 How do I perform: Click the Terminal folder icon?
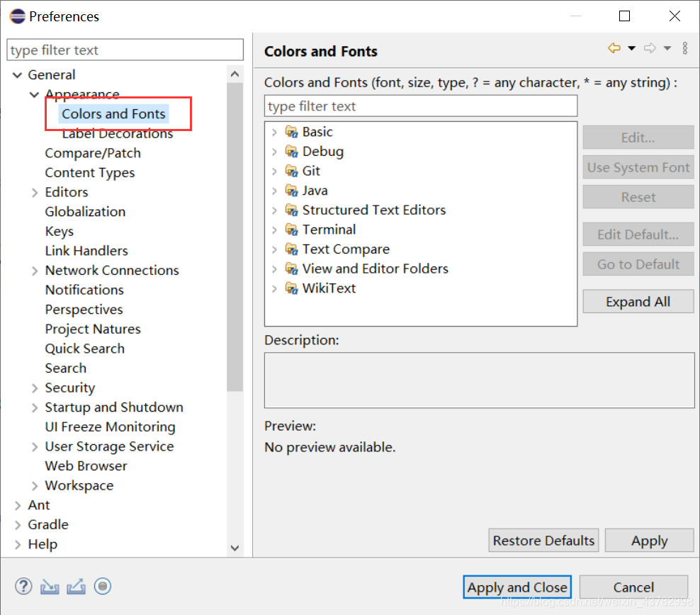coord(291,230)
